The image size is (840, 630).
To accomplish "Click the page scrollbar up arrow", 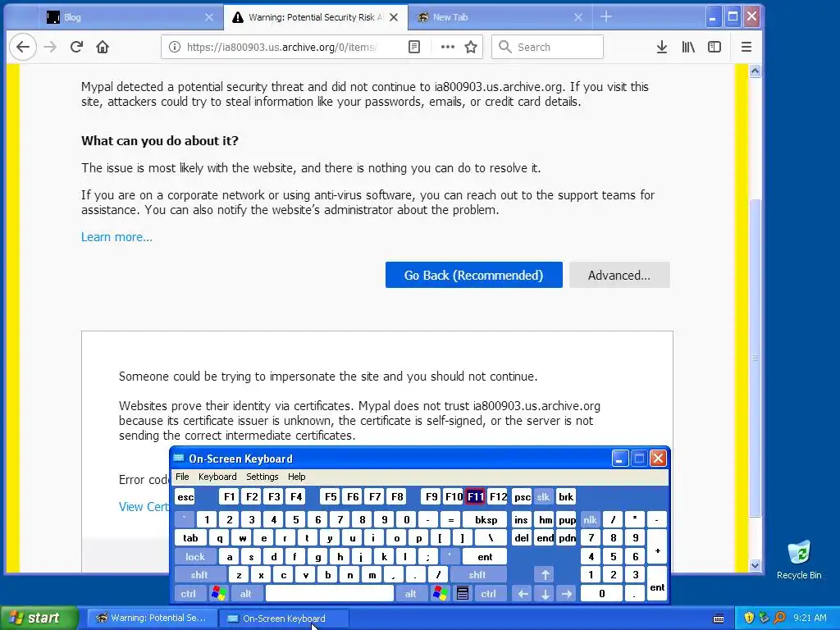I will (x=755, y=71).
